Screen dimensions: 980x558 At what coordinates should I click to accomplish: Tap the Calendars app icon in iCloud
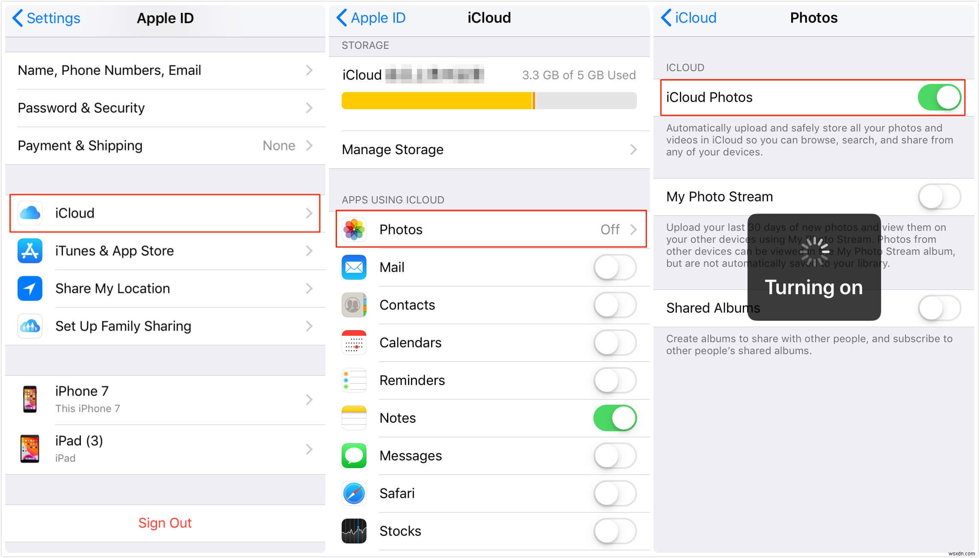pyautogui.click(x=355, y=343)
